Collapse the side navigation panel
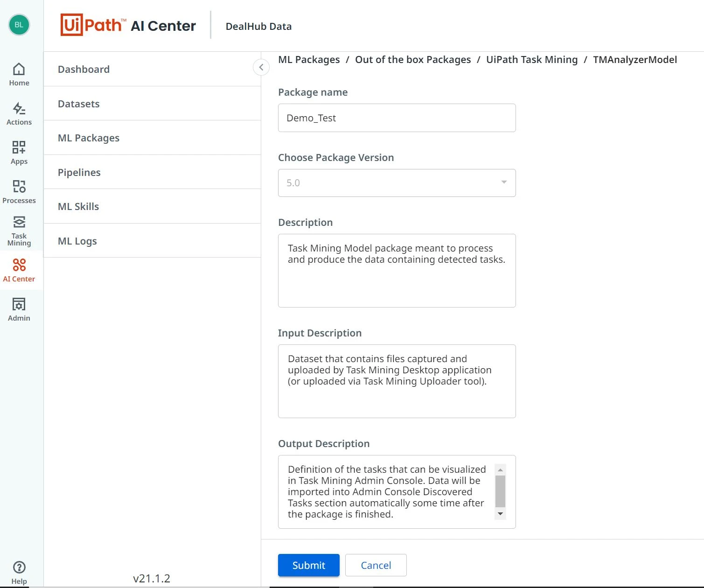704x588 pixels. coord(261,67)
